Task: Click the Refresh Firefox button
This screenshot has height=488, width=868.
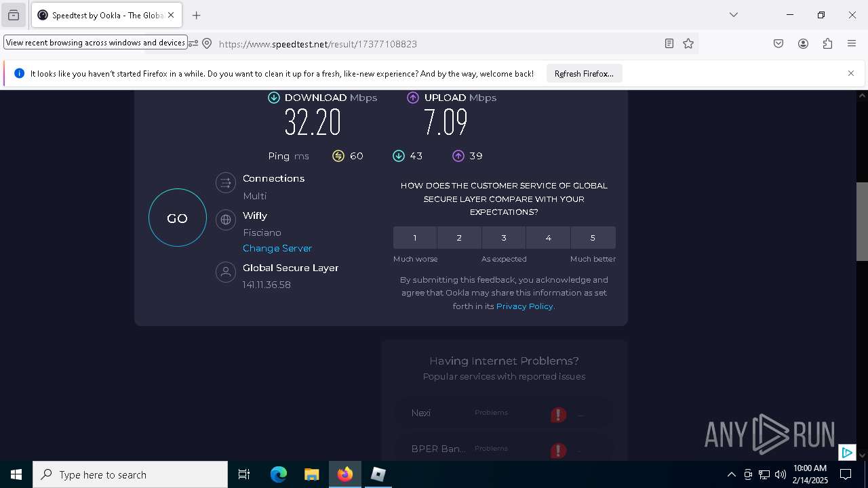Action: click(584, 74)
